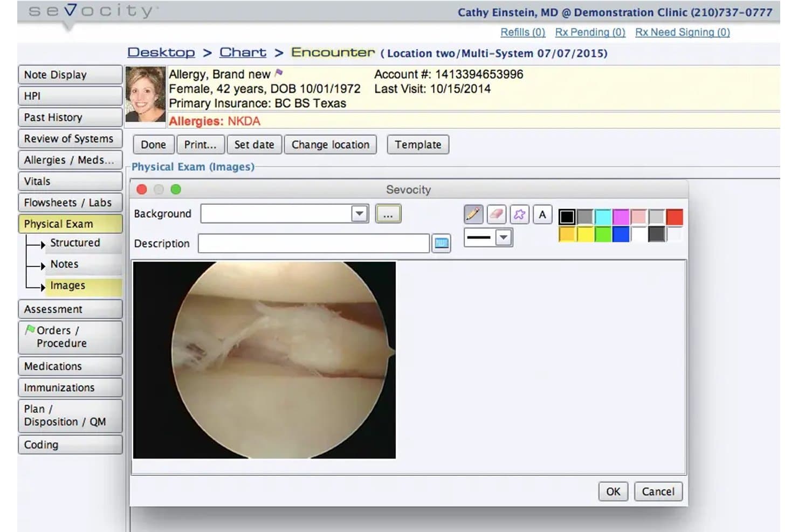This screenshot has width=798, height=532.
Task: Pick the blue color swatch
Action: point(621,234)
